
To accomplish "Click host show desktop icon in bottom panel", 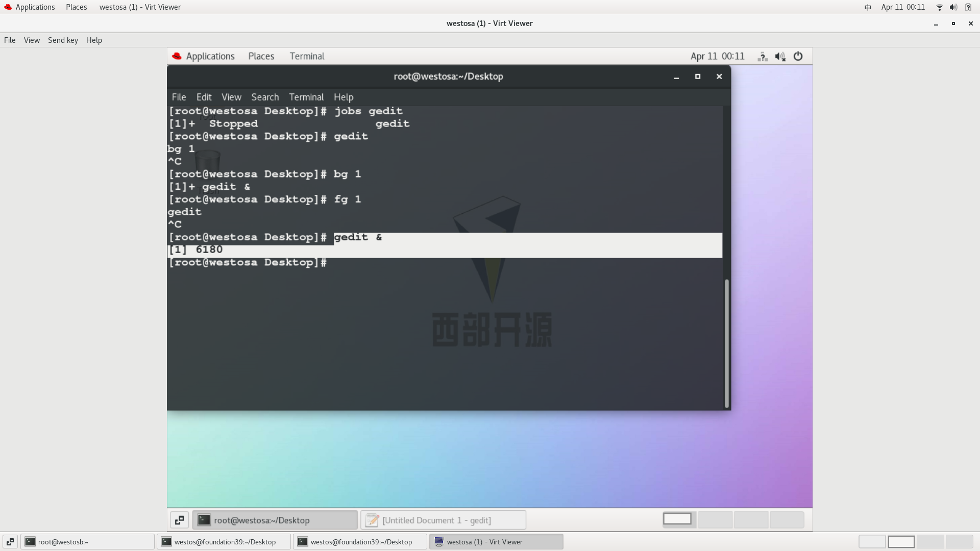I will tap(10, 542).
